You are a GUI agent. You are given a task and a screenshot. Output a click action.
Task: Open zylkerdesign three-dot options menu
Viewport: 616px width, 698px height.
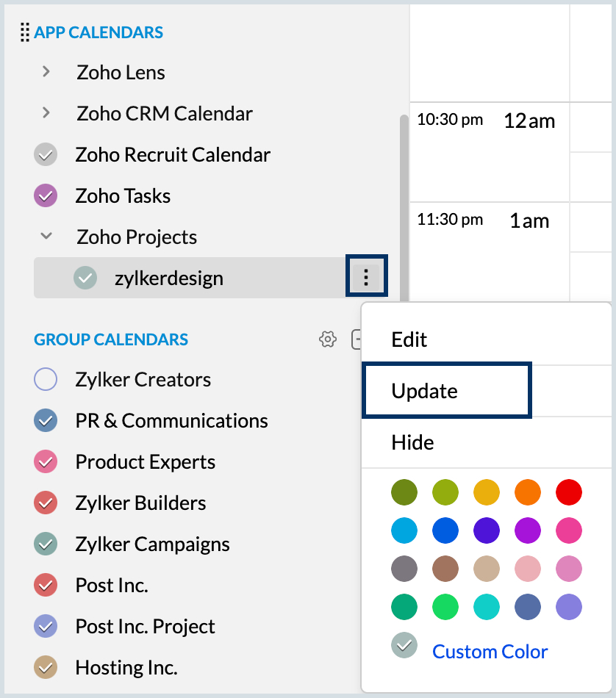click(365, 277)
